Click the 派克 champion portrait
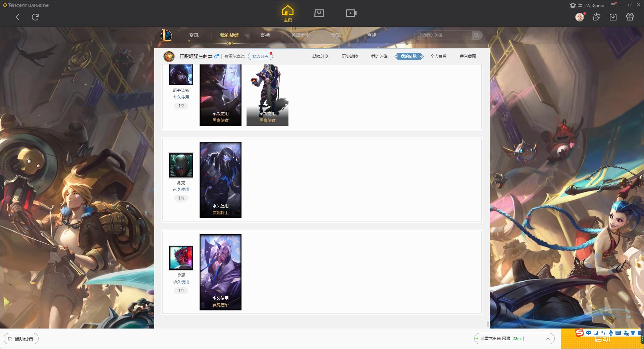The width and height of the screenshot is (644, 349). [181, 165]
